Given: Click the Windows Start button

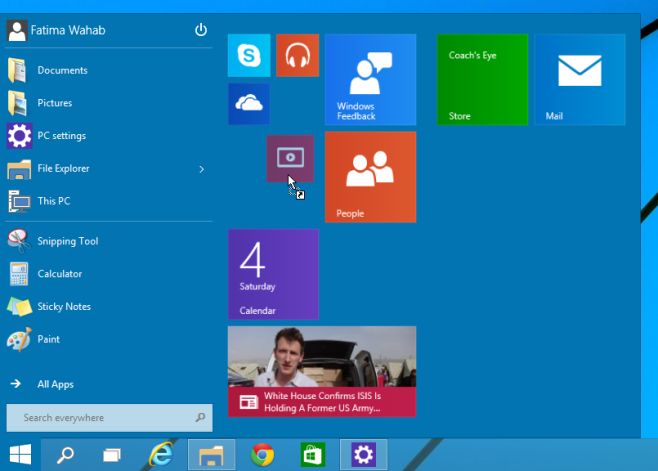Looking at the screenshot, I should tap(20, 455).
